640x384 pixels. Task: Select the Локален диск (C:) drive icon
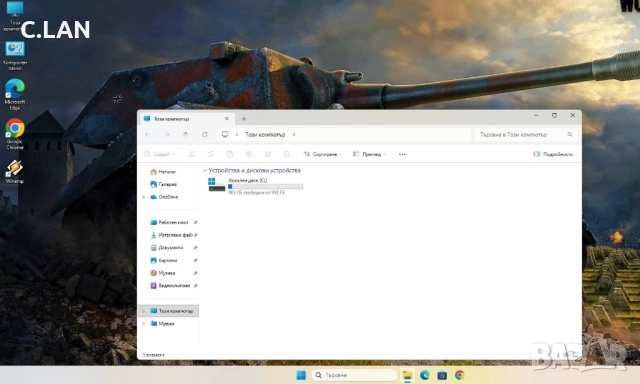click(216, 184)
